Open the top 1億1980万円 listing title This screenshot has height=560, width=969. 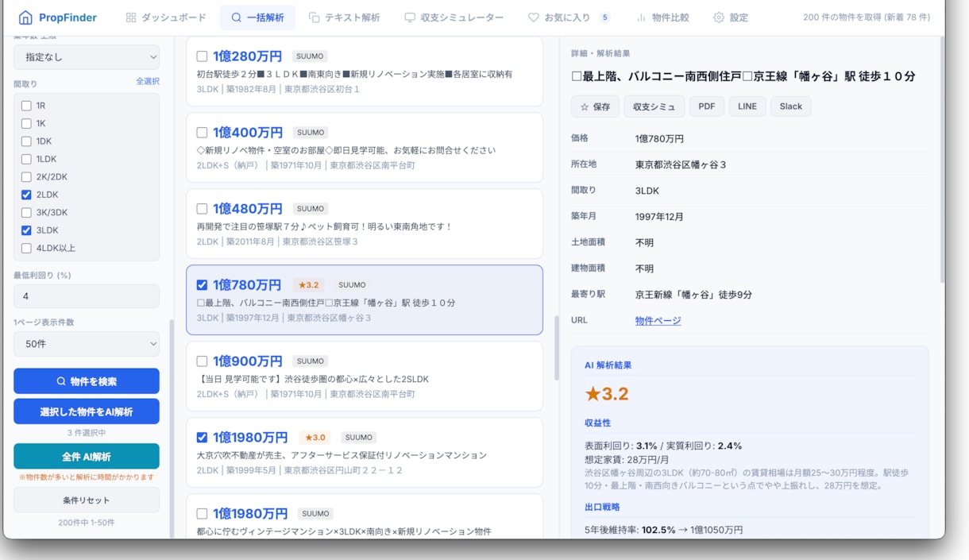coord(250,438)
